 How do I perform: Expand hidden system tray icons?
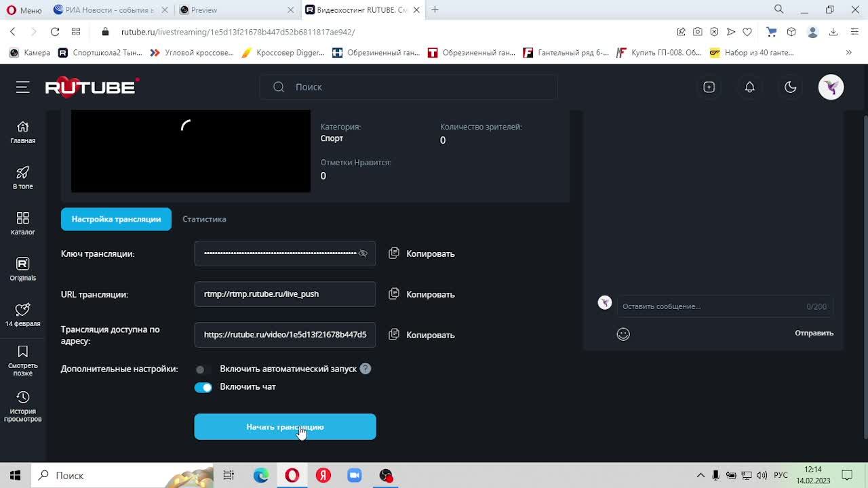pyautogui.click(x=701, y=475)
